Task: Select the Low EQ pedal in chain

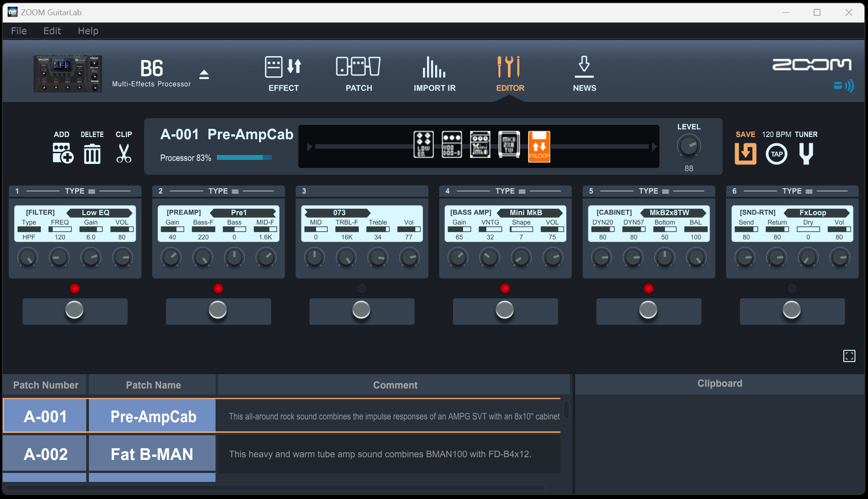Action: coord(423,145)
